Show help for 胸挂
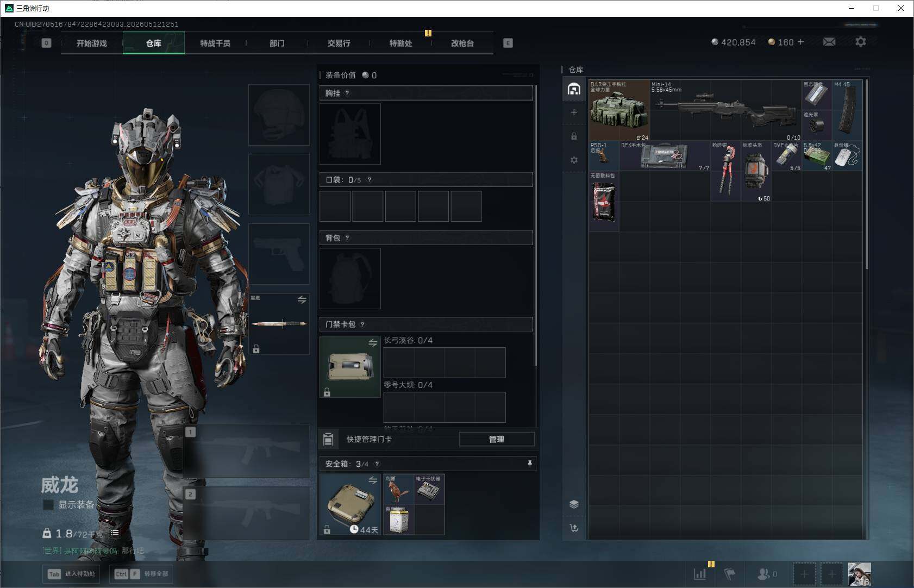This screenshot has height=588, width=914. tap(347, 93)
